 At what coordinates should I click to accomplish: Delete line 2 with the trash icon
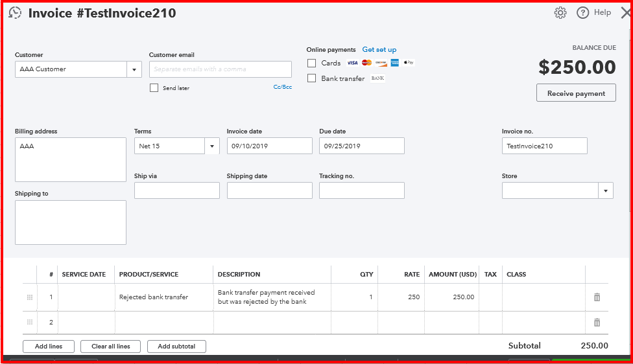tap(597, 322)
